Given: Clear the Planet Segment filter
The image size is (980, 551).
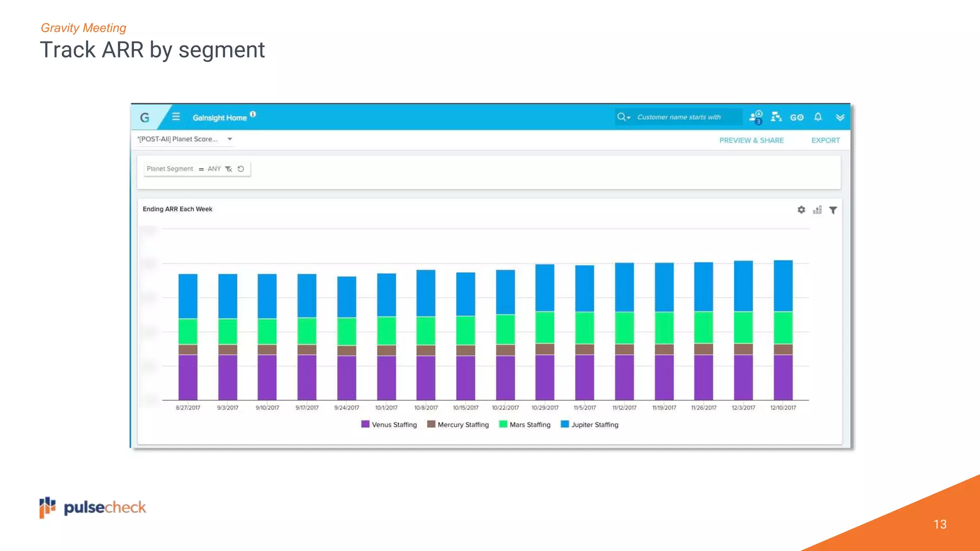Looking at the screenshot, I should click(229, 169).
